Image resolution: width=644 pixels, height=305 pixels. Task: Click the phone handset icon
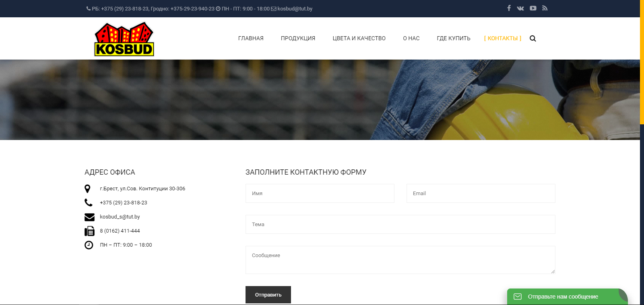click(89, 202)
